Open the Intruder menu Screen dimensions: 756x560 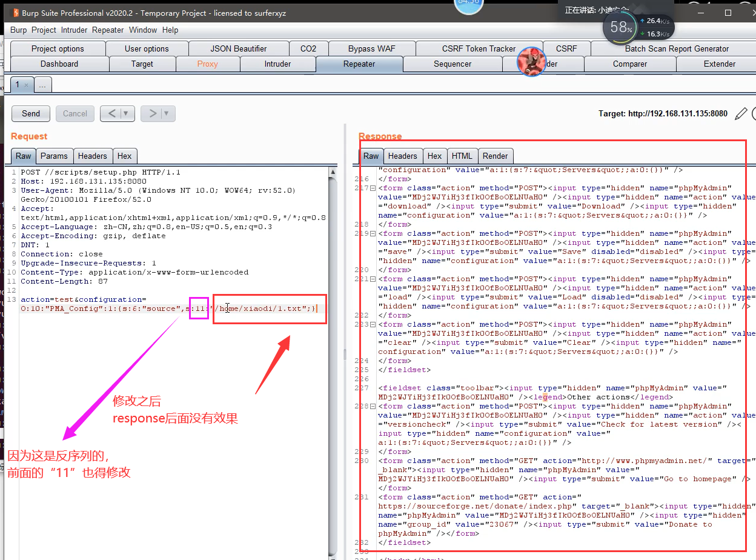tap(73, 30)
